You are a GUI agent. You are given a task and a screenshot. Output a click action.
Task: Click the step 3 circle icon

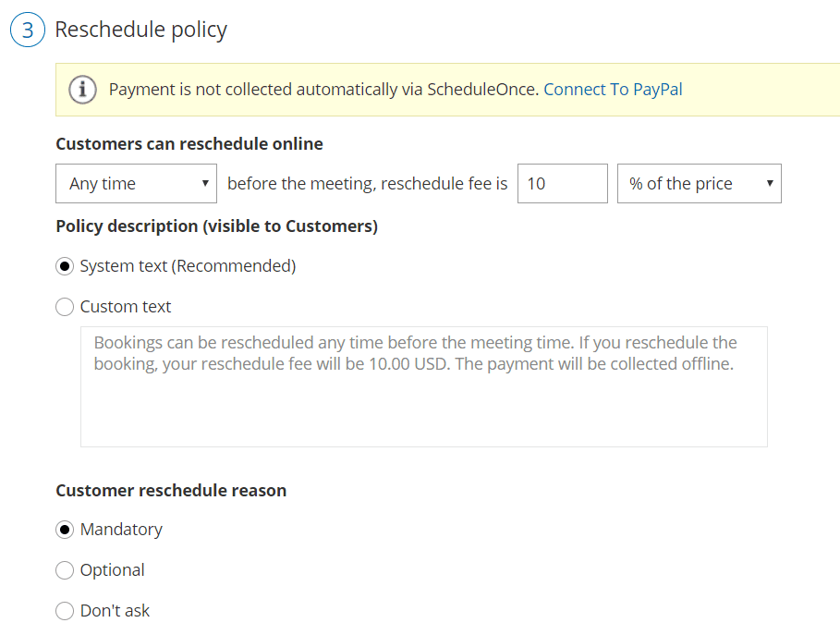tap(28, 30)
